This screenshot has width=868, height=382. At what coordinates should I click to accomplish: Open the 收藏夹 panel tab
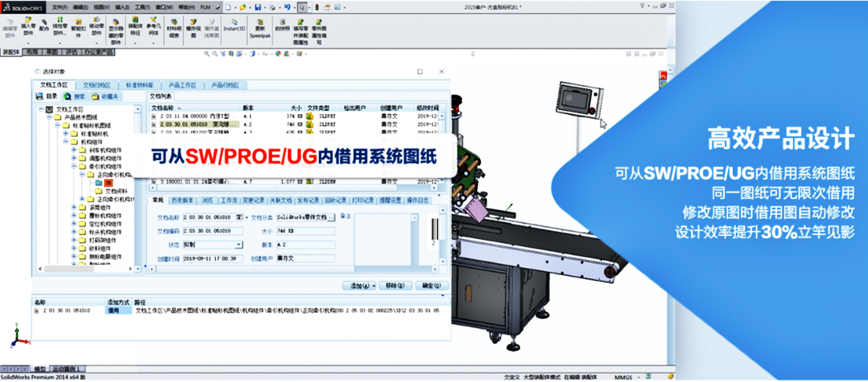pyautogui.click(x=106, y=96)
